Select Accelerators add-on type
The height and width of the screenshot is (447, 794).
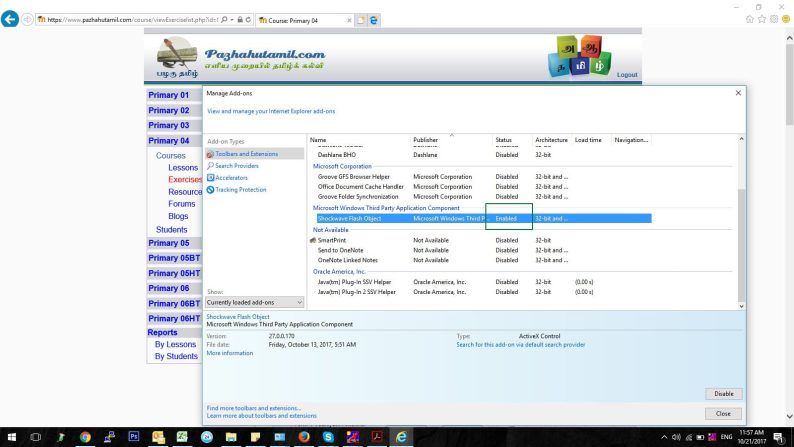tap(227, 178)
